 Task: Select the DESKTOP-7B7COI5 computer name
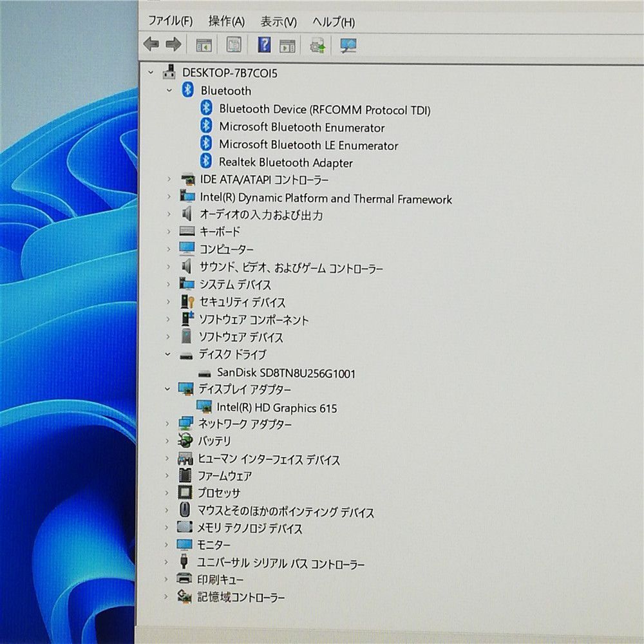click(x=230, y=73)
